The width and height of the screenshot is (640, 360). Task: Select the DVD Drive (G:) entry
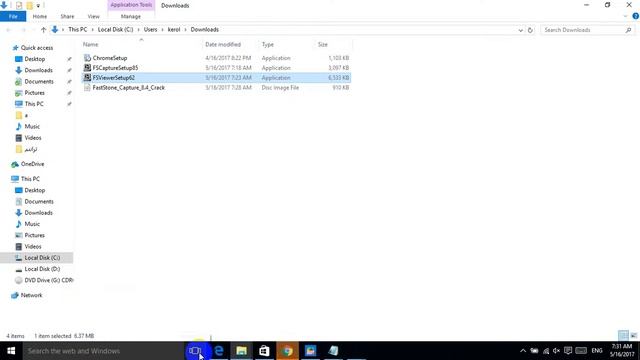click(49, 280)
